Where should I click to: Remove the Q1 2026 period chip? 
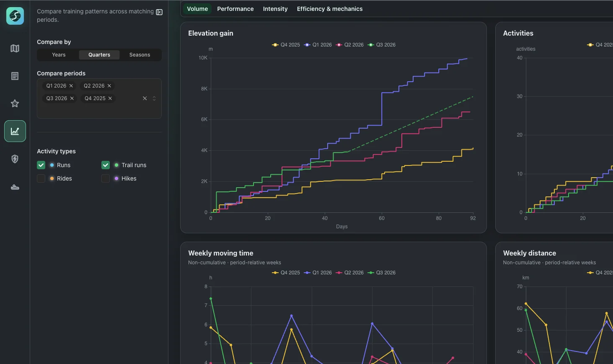(71, 86)
